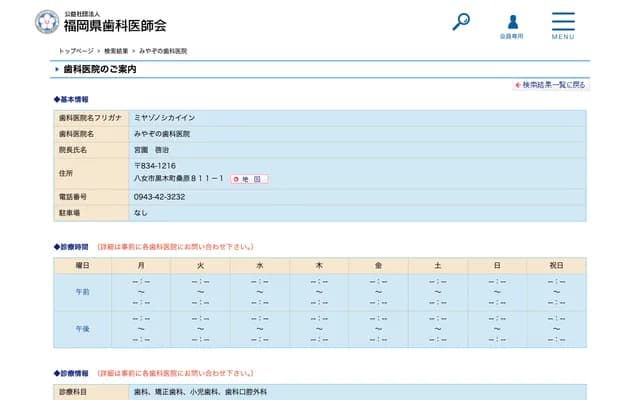Image resolution: width=640 pixels, height=400 pixels.
Task: Click the 午後 row header
Action: pos(83,328)
